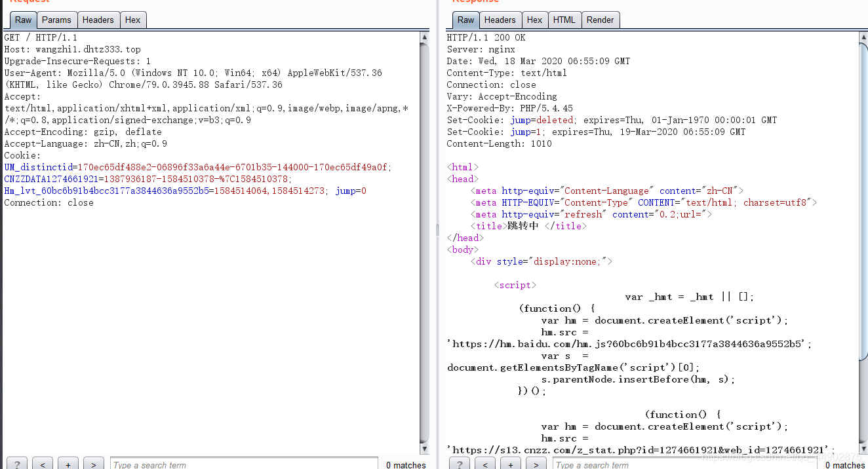Screen dimensions: 868x469
Task: Open the Request Params tab
Action: [57, 20]
